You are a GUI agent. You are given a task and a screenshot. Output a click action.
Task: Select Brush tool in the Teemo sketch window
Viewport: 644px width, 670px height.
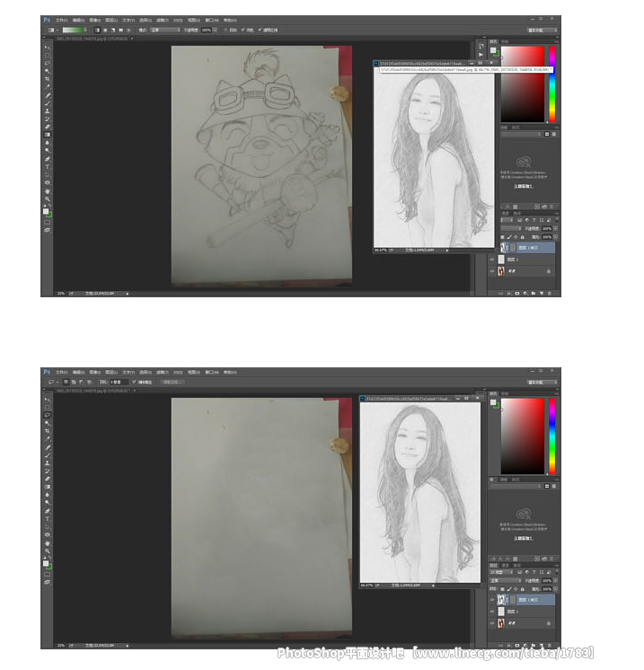pyautogui.click(x=47, y=103)
